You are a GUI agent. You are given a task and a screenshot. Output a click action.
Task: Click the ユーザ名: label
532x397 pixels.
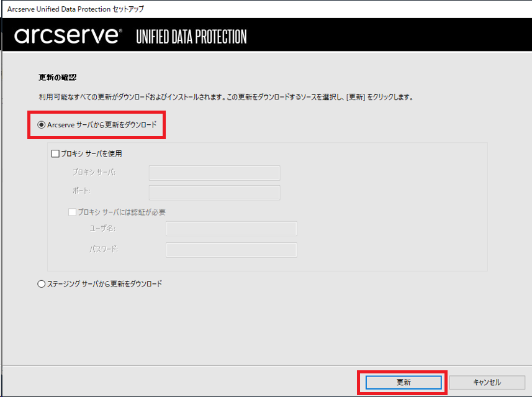point(102,229)
